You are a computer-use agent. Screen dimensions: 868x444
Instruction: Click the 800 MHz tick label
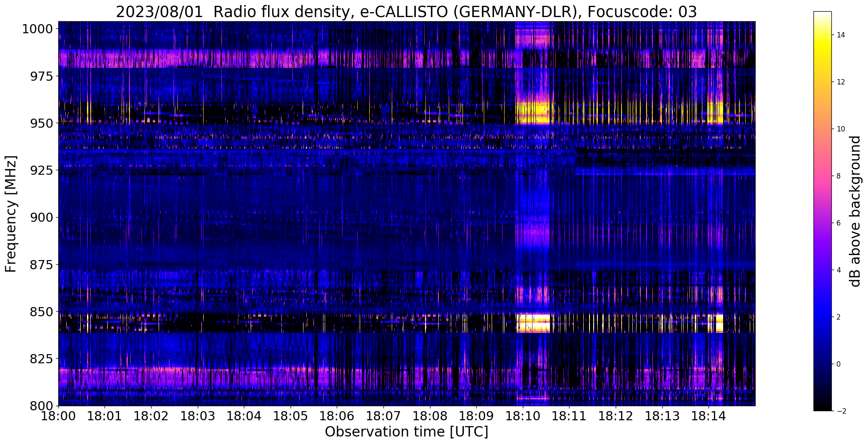click(x=41, y=406)
